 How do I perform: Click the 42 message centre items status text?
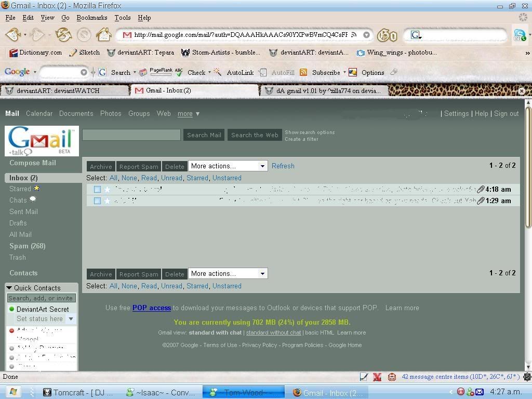click(x=460, y=377)
